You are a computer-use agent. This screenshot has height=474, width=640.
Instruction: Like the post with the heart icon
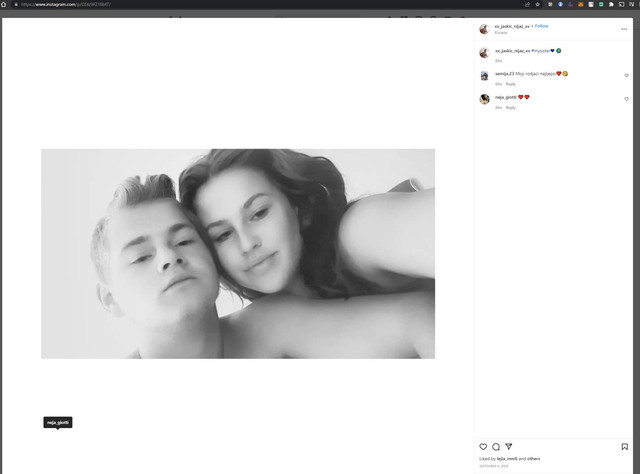(483, 447)
